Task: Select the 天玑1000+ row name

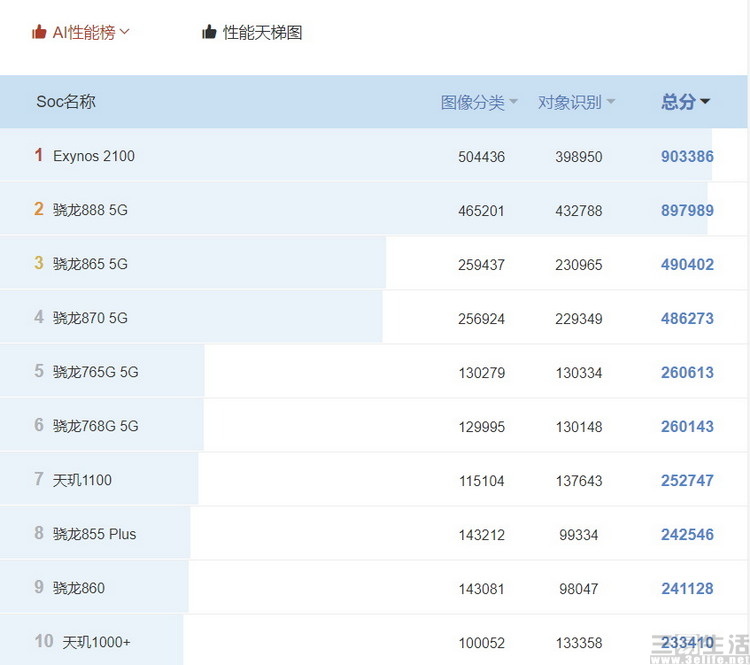Action: 97,642
